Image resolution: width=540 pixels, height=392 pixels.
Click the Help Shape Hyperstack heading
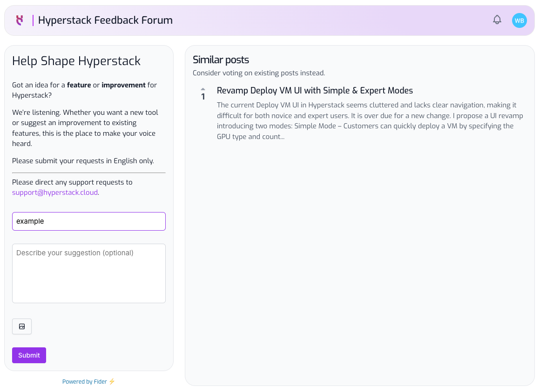tap(76, 61)
